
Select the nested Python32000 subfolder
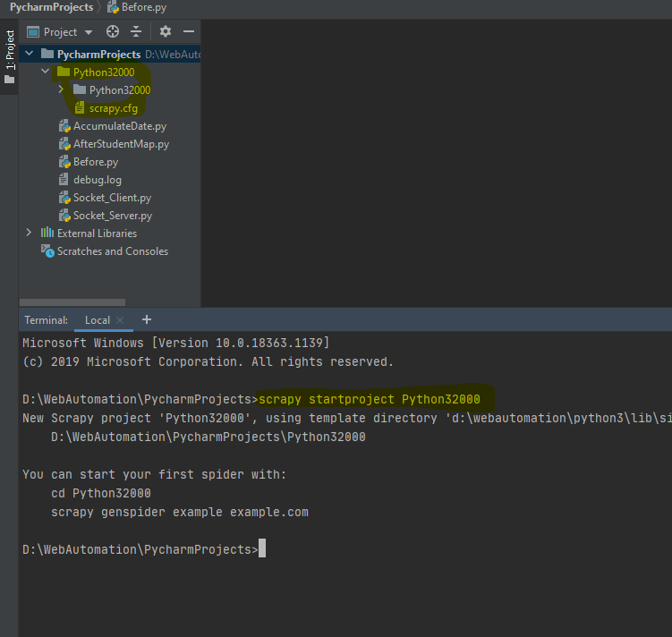[120, 90]
